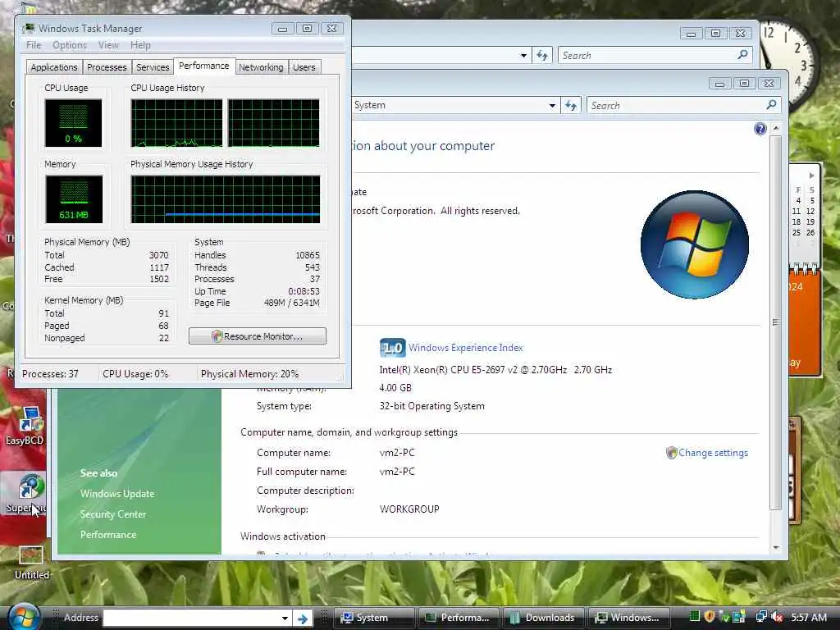Select the Performance tab
The height and width of the screenshot is (630, 840).
[x=204, y=66]
